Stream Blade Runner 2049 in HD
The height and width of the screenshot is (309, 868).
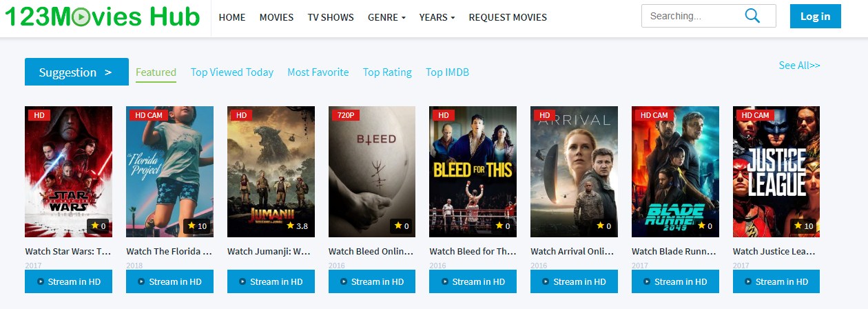coord(675,281)
